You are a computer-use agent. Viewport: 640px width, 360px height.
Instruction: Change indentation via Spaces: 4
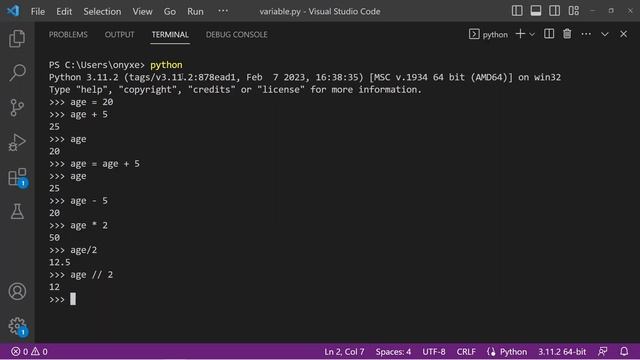393,351
